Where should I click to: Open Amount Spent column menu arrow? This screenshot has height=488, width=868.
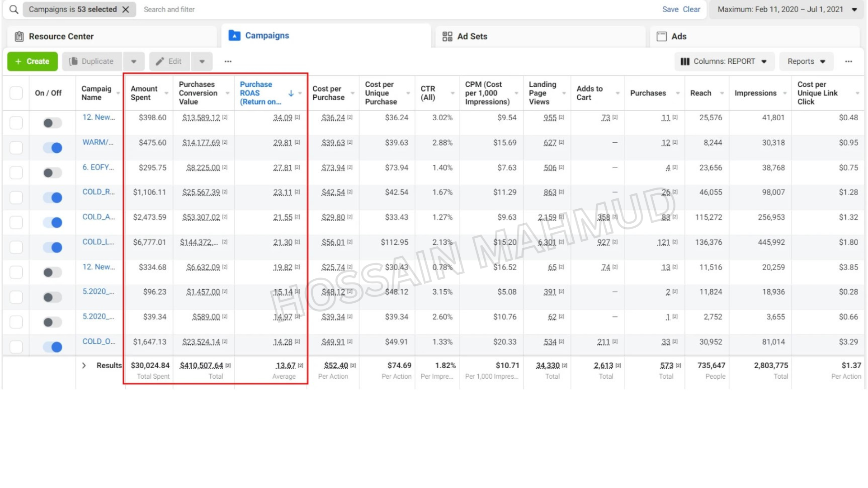point(166,93)
